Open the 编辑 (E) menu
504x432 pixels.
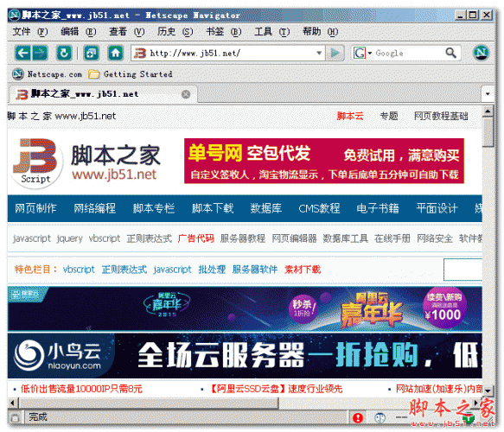[x=79, y=32]
